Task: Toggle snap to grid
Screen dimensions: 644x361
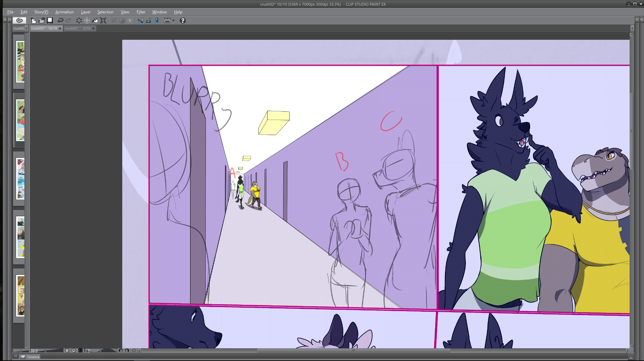Action: [x=157, y=20]
